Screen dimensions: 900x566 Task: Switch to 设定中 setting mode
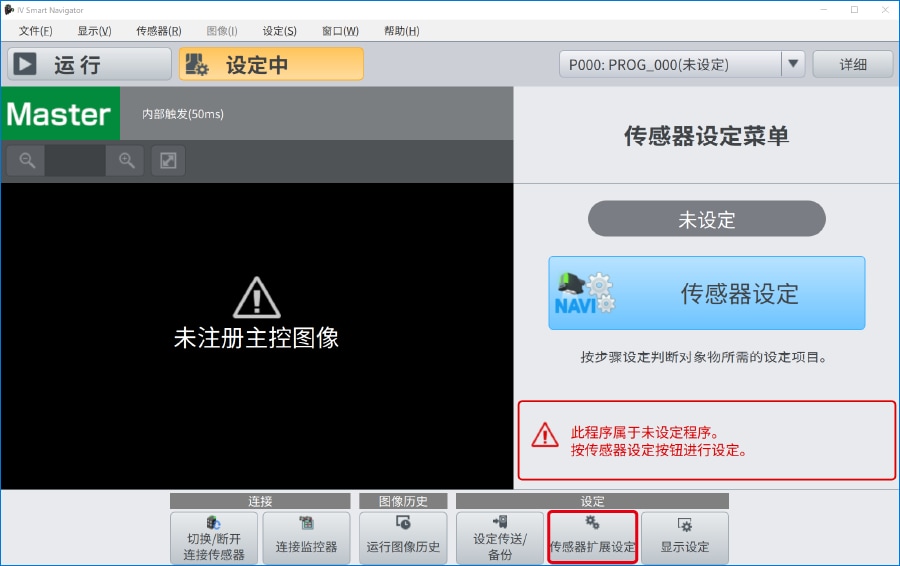tap(271, 65)
